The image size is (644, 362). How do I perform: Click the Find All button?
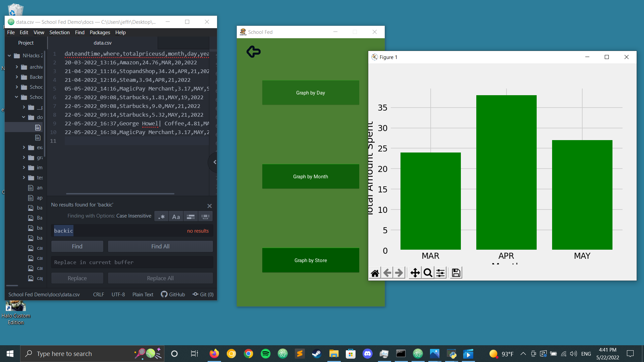[x=160, y=246]
